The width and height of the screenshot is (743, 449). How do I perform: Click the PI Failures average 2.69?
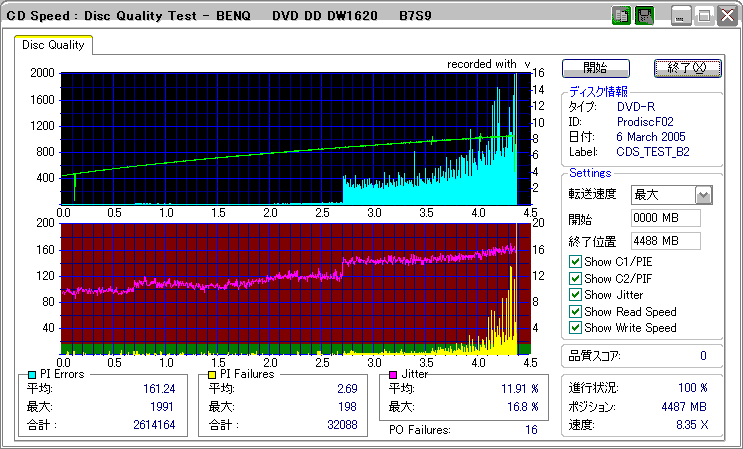[x=347, y=389]
